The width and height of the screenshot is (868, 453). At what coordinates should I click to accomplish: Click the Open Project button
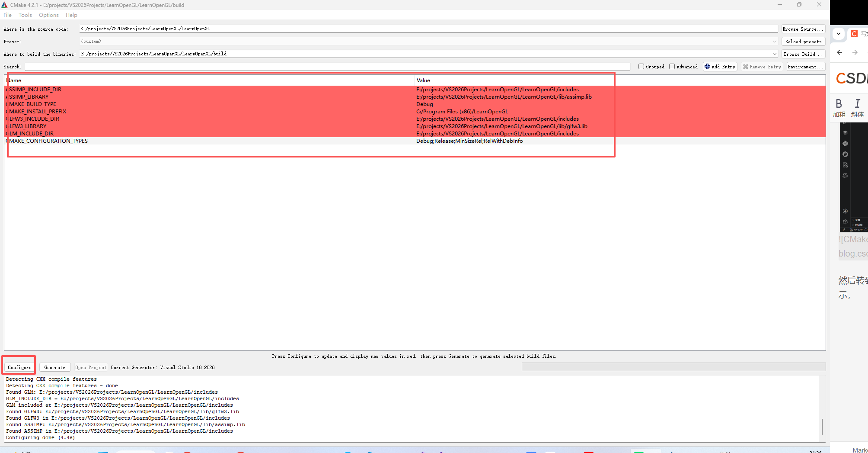[91, 367]
